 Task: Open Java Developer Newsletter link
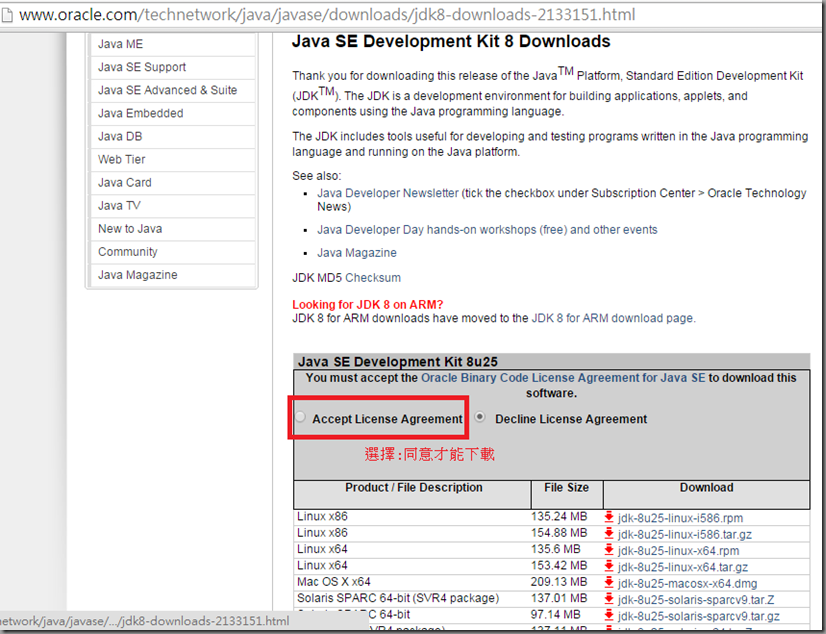pyautogui.click(x=388, y=193)
